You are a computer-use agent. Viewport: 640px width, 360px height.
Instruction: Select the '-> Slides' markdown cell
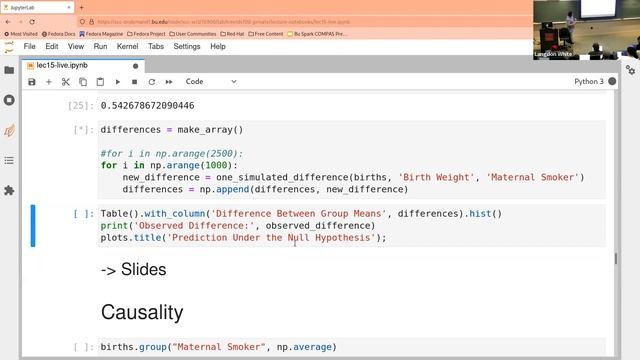(133, 270)
